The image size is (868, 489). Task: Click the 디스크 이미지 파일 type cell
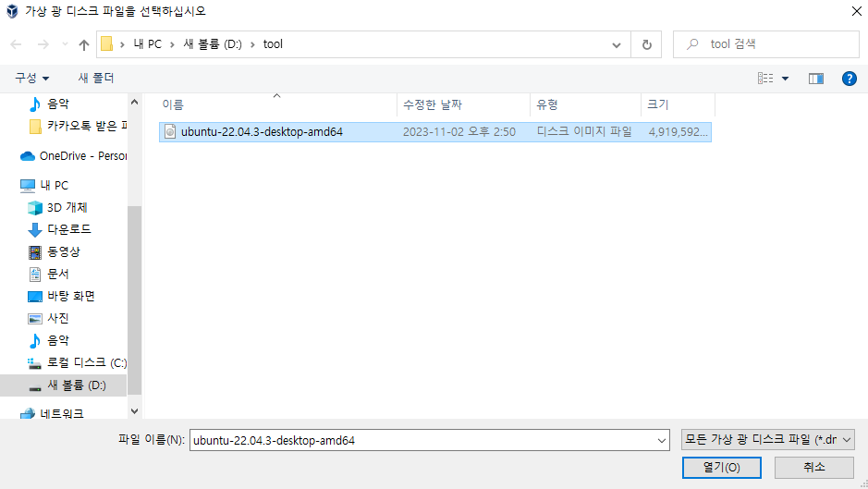coord(584,132)
